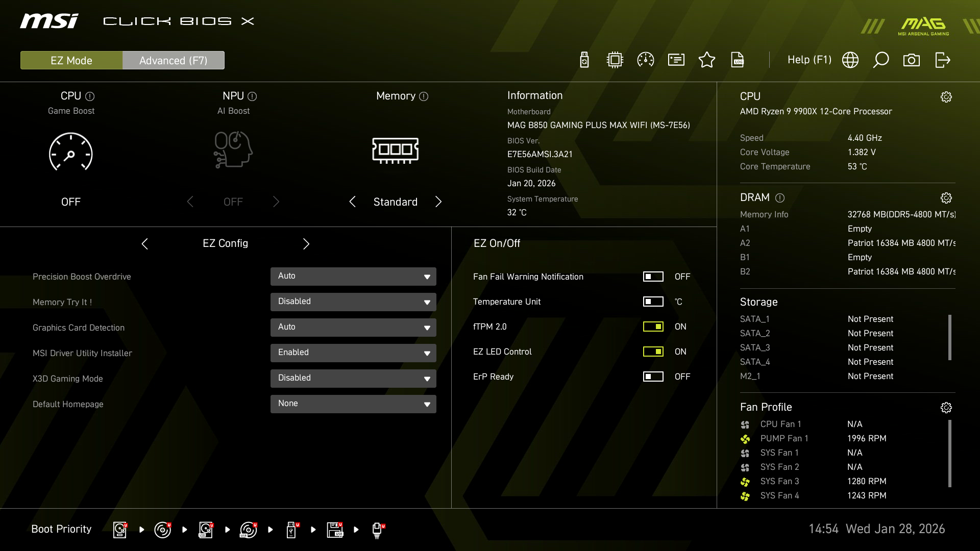Open the hardware monitor gauge icon
This screenshot has height=551, width=980.
click(x=646, y=60)
